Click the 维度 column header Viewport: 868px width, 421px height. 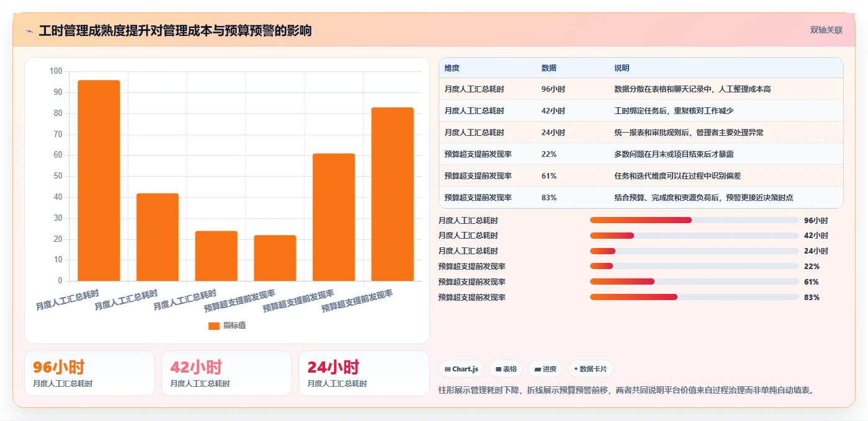[x=452, y=68]
